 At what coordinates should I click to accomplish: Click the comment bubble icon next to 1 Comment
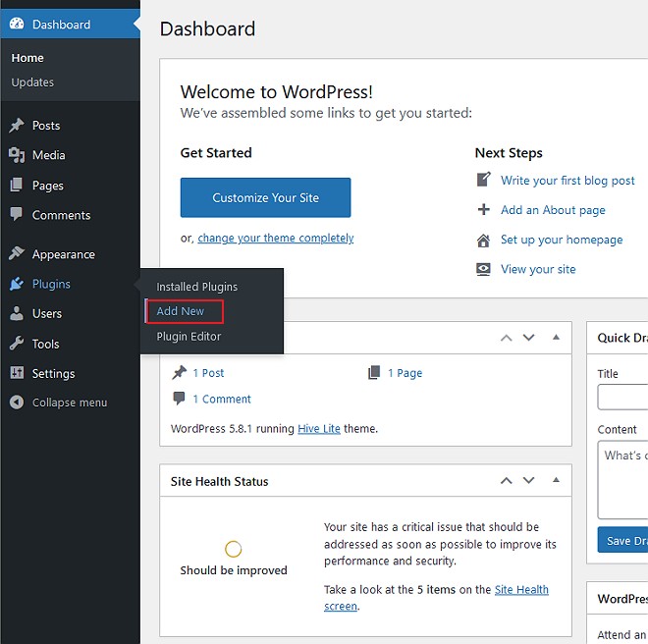pyautogui.click(x=179, y=399)
